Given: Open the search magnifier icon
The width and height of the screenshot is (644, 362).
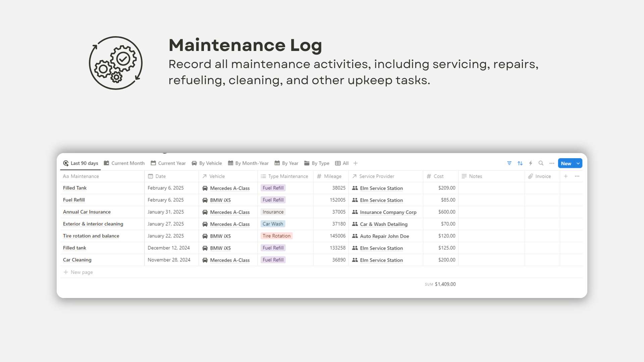Looking at the screenshot, I should (x=541, y=163).
